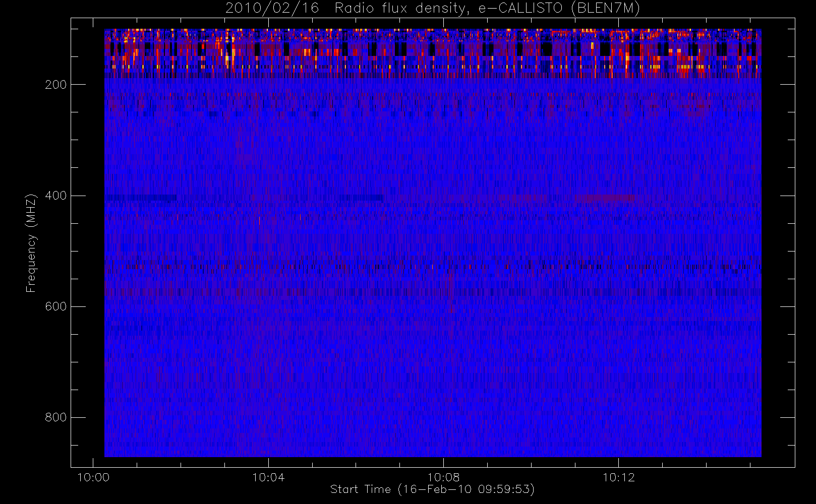
Task: Click the 'Start Time (16-Feb-10 09:59:53)' label
Action: (x=432, y=489)
